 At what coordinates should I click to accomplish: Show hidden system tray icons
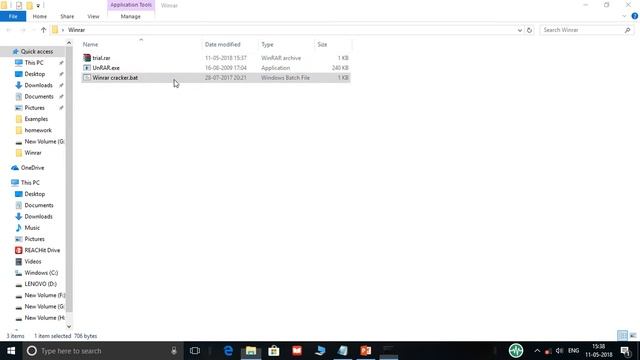pos(537,351)
